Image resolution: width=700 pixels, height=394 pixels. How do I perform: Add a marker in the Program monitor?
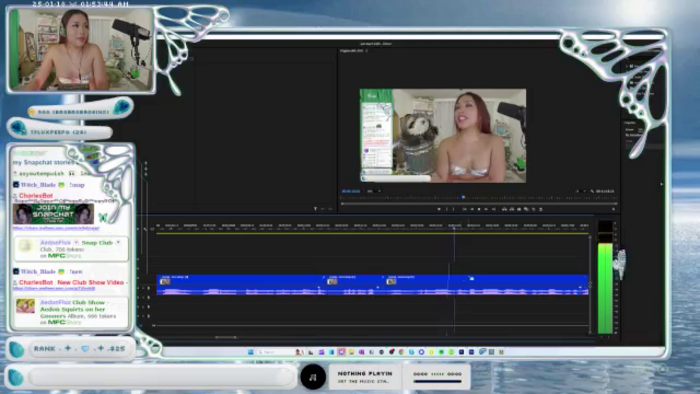(x=439, y=209)
